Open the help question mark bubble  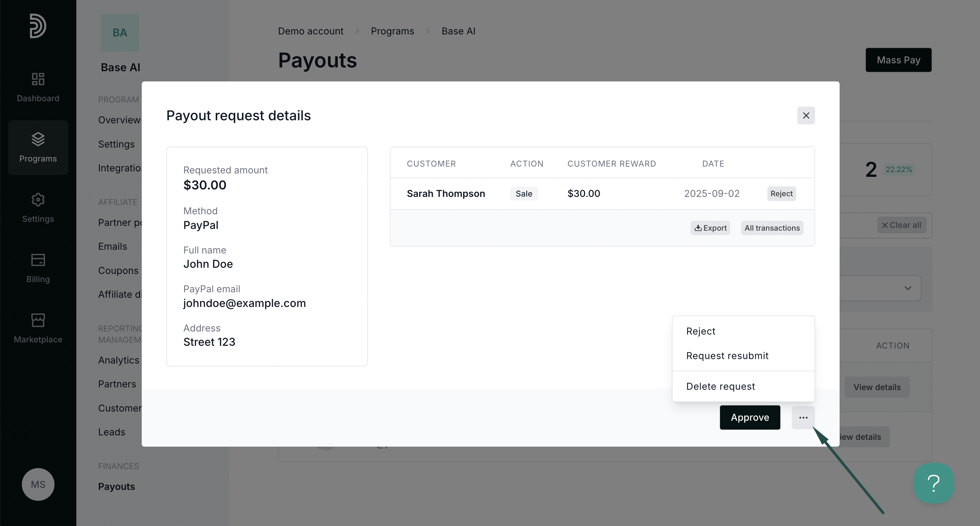[x=934, y=483]
